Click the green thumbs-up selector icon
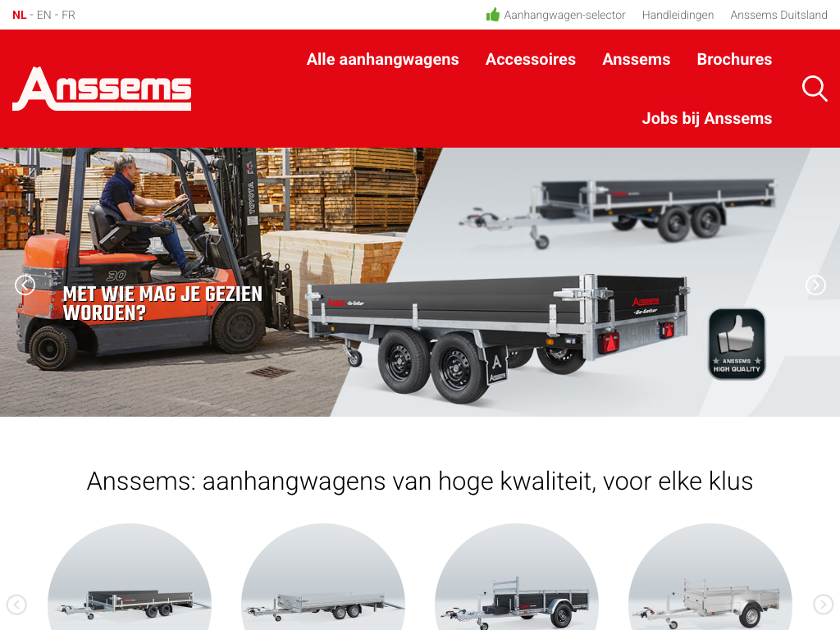840x630 pixels. click(493, 15)
